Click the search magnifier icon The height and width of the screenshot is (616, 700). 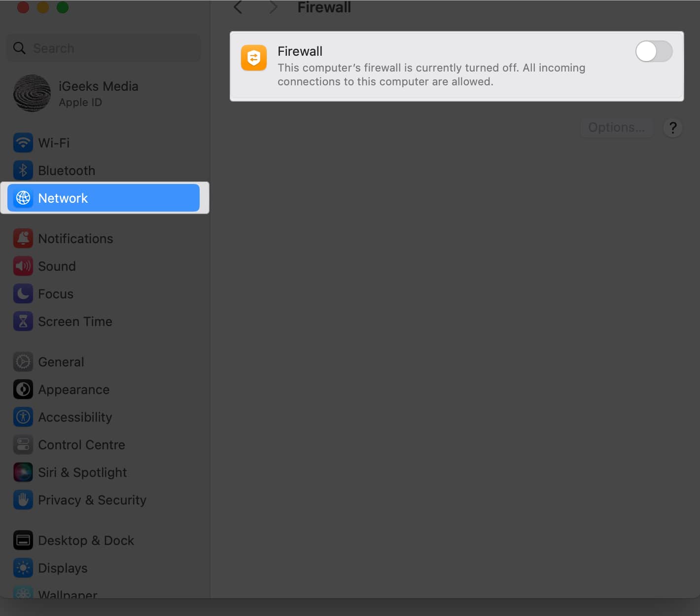(19, 48)
